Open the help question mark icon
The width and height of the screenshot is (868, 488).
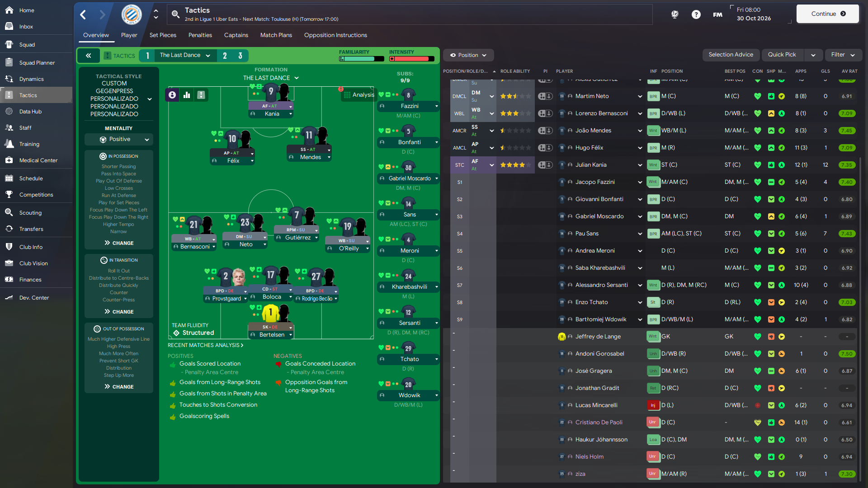696,14
